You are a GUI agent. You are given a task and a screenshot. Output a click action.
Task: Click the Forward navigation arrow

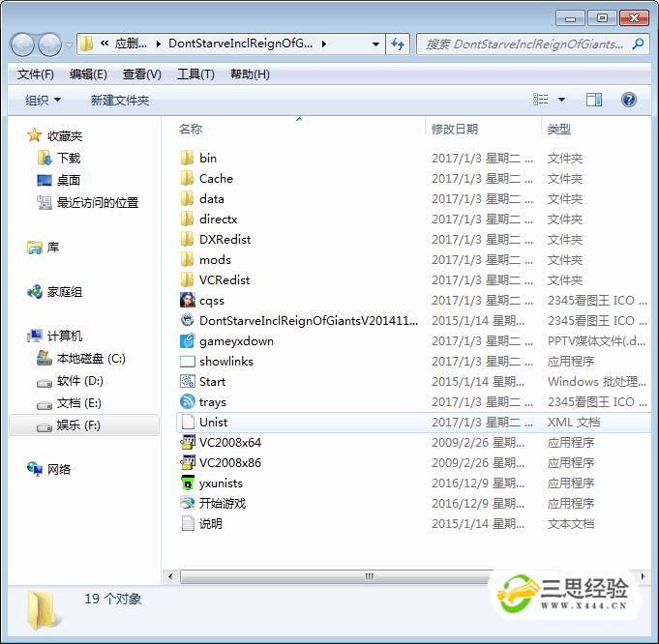pyautogui.click(x=49, y=44)
